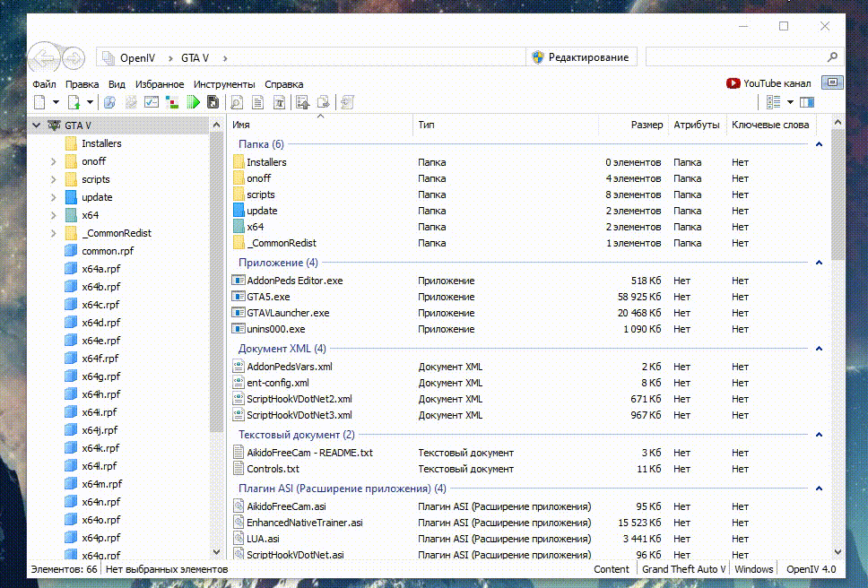
Task: Sort by the Размер column header
Action: (x=646, y=125)
